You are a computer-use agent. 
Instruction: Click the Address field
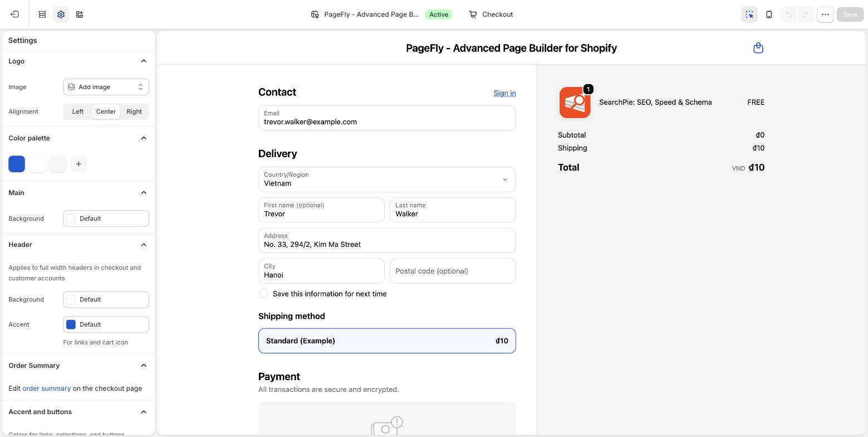click(x=387, y=241)
